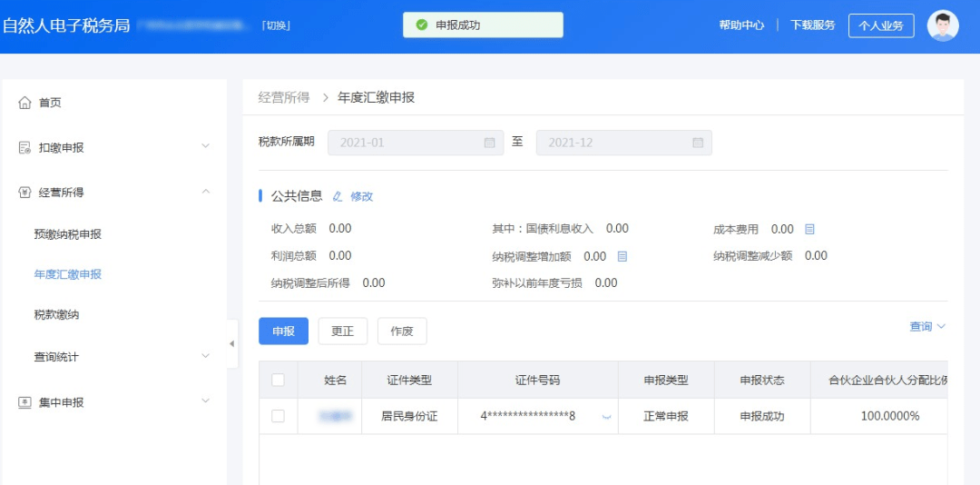Image resolution: width=980 pixels, height=485 pixels.
Task: Click the blue 申报 button
Action: coord(284,331)
